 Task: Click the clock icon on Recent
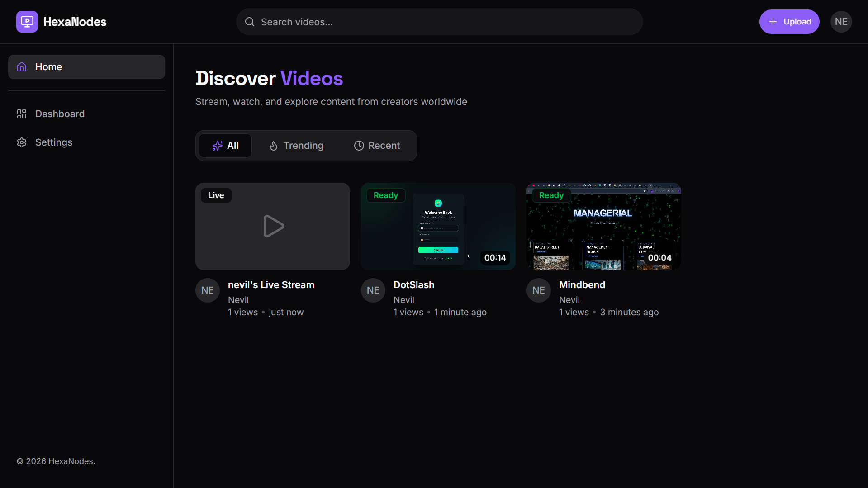[x=359, y=146]
